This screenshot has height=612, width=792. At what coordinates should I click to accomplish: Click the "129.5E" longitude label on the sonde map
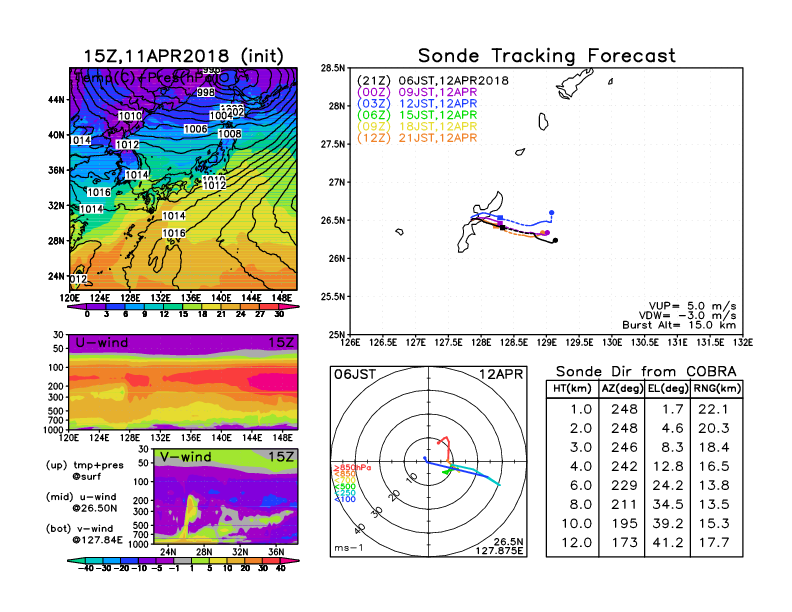[x=579, y=343]
